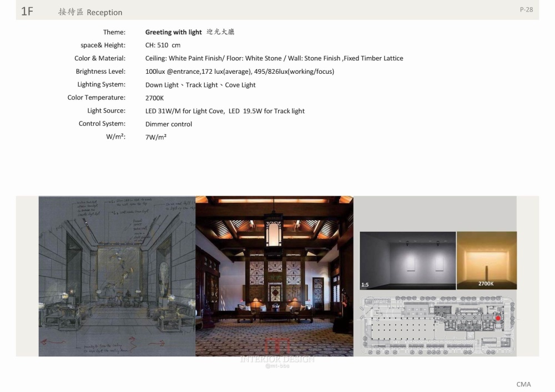Click 'Down Light、Track Light、Cove Light' text
Screen dimensions: 555x392
point(200,85)
